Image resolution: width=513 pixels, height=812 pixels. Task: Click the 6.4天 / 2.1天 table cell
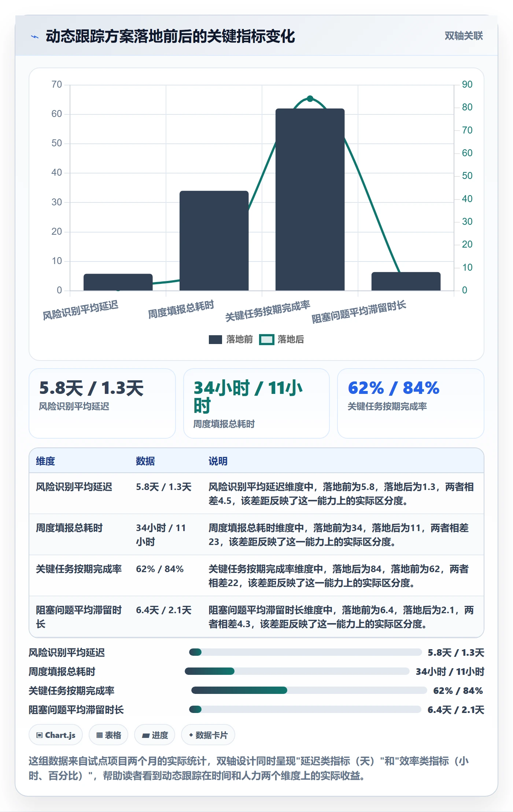pos(164,610)
